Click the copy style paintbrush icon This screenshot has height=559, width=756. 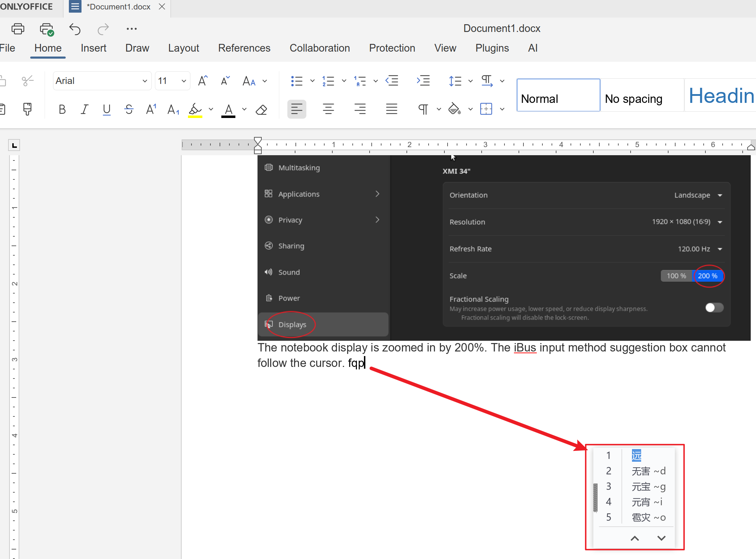pos(27,109)
